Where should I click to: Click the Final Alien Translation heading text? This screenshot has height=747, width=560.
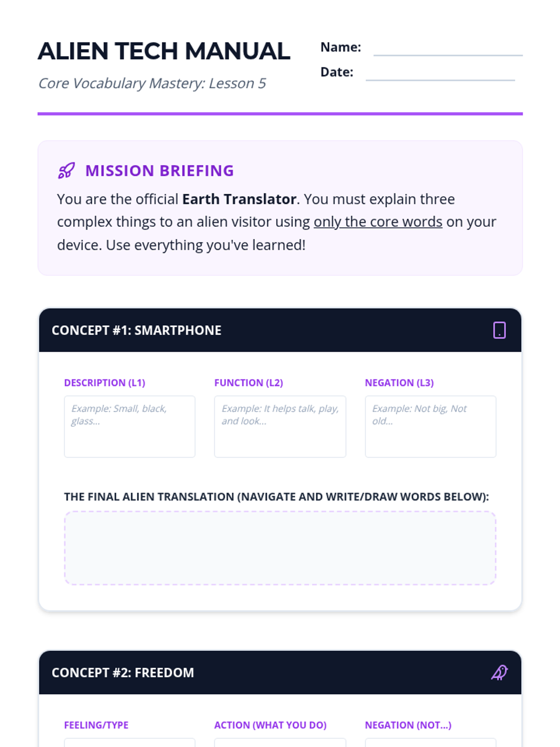click(276, 497)
